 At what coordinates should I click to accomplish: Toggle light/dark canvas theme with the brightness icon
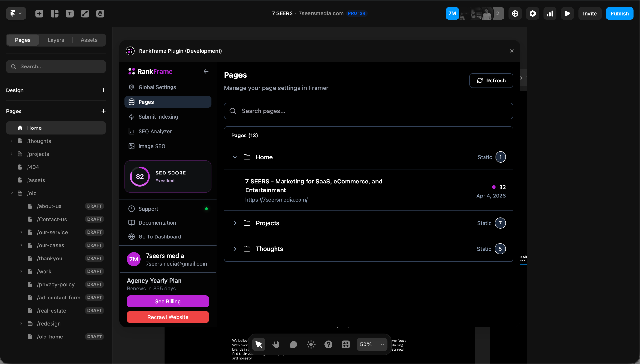click(x=311, y=344)
